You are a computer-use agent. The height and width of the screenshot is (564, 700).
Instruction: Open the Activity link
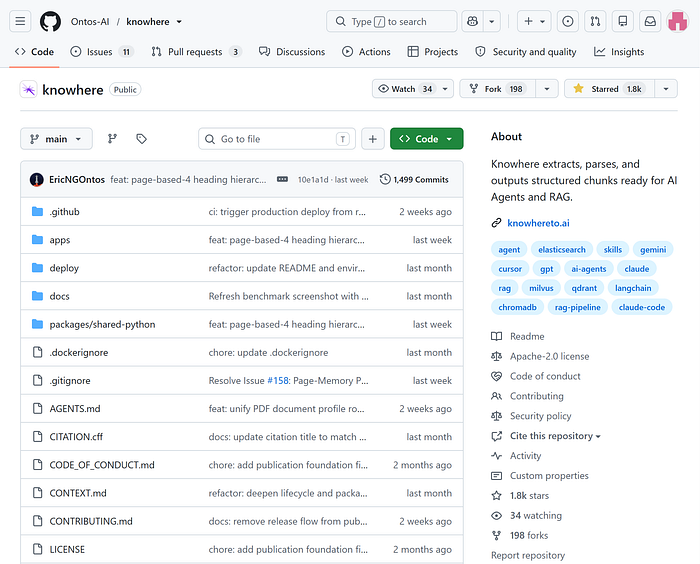525,455
